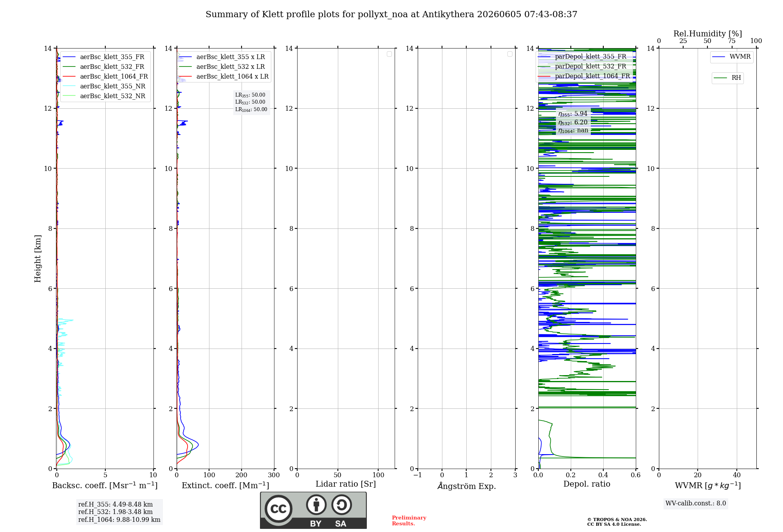Screen dimensions: 783x532
Task: Click the LR1064: 50.00 annotation
Action: 251,110
